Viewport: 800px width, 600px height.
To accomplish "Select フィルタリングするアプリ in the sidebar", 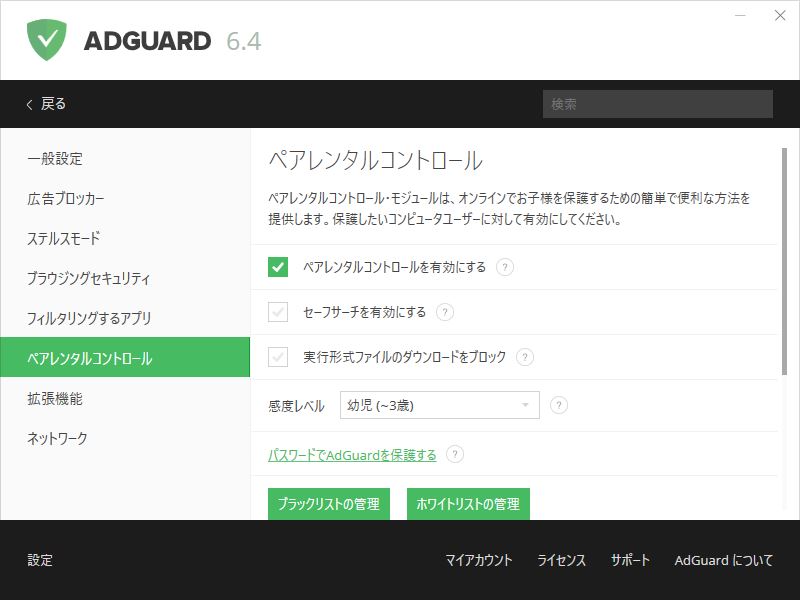I will (x=125, y=318).
